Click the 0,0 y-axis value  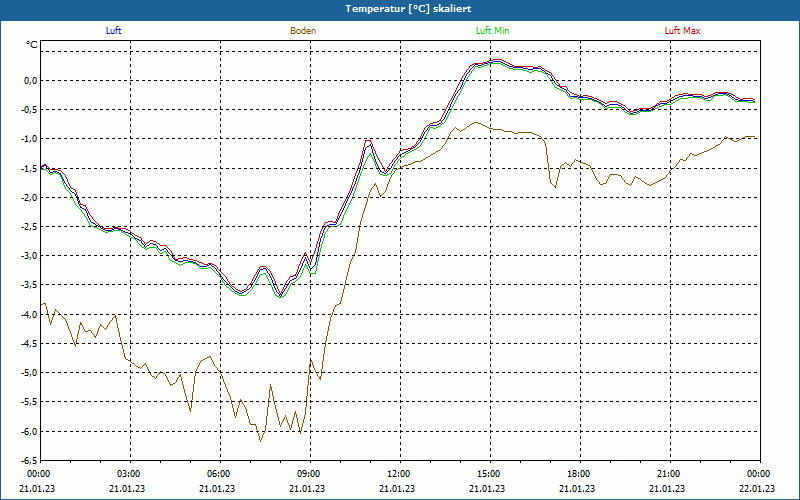tap(31, 81)
